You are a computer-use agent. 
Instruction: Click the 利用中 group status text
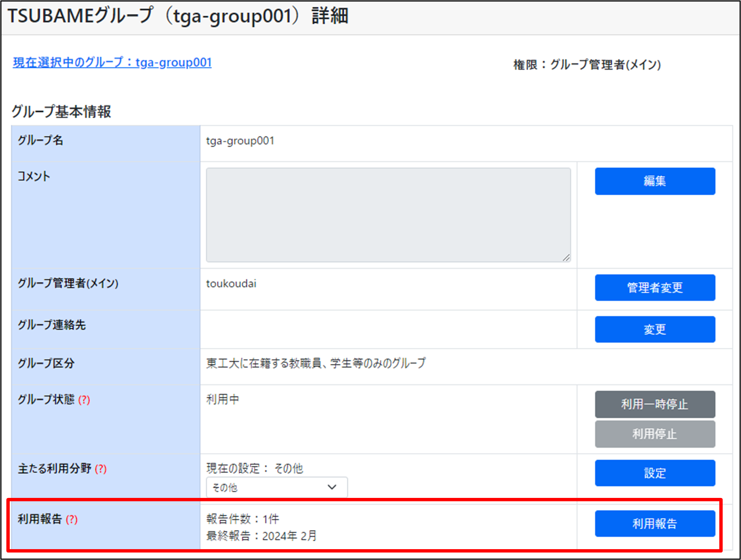point(223,400)
